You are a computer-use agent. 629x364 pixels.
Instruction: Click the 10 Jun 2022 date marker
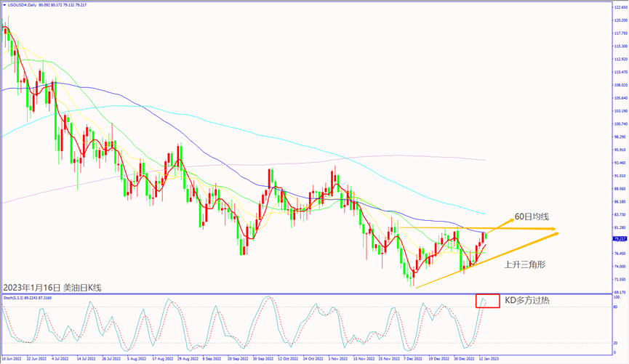pos(16,359)
